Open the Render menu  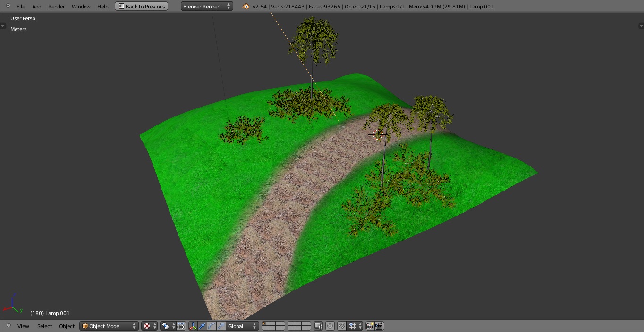[x=57, y=7]
